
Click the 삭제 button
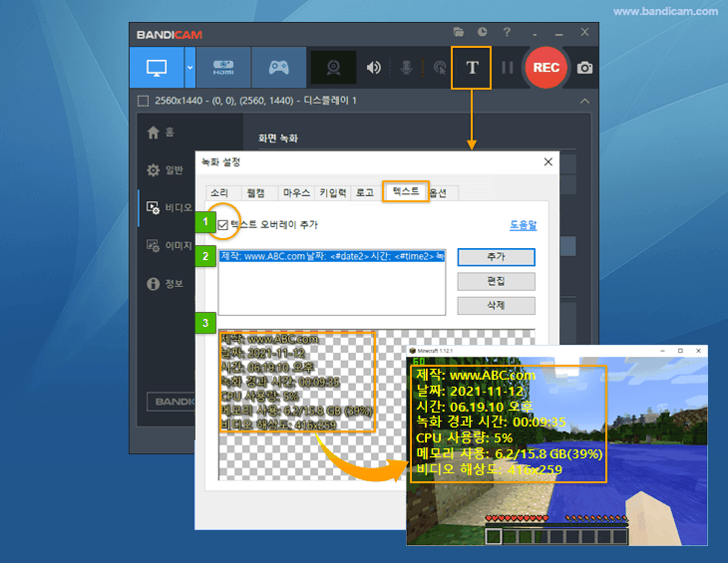tap(496, 305)
